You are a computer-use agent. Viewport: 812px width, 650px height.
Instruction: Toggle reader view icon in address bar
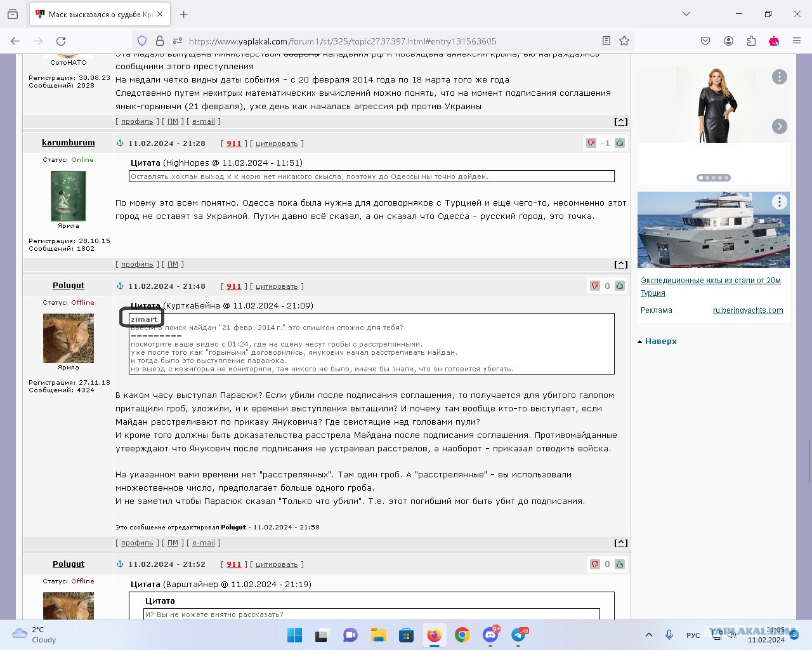pyautogui.click(x=606, y=41)
